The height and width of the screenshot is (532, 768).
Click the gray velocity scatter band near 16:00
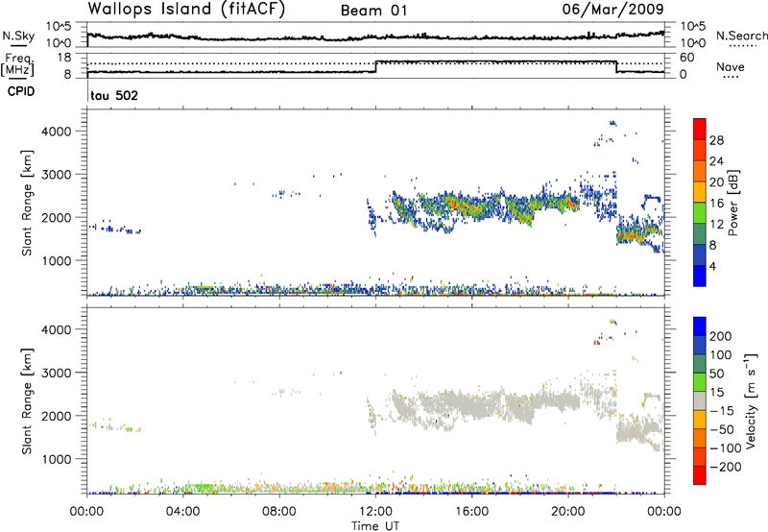[x=470, y=404]
